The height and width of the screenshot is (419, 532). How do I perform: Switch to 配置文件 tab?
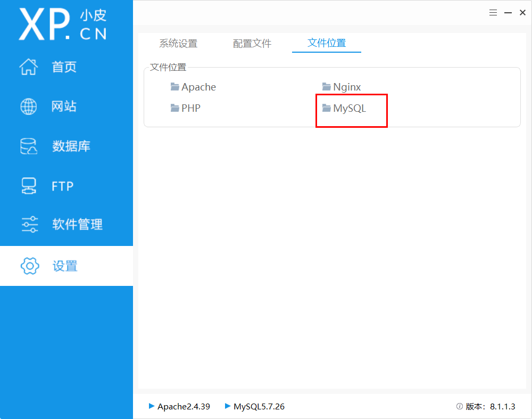click(252, 44)
